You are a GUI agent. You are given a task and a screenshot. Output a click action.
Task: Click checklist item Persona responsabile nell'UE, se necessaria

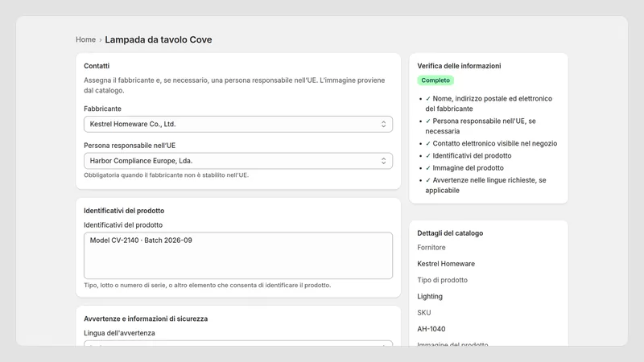point(480,126)
